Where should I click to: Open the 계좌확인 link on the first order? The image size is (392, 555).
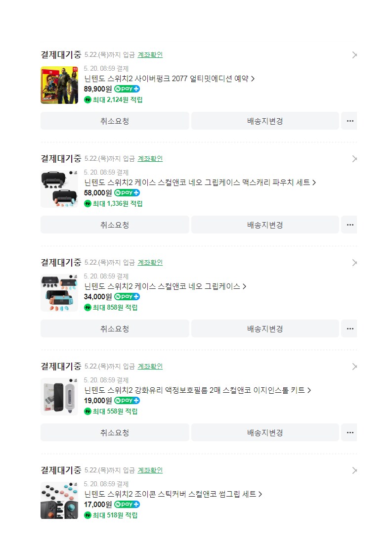150,55
